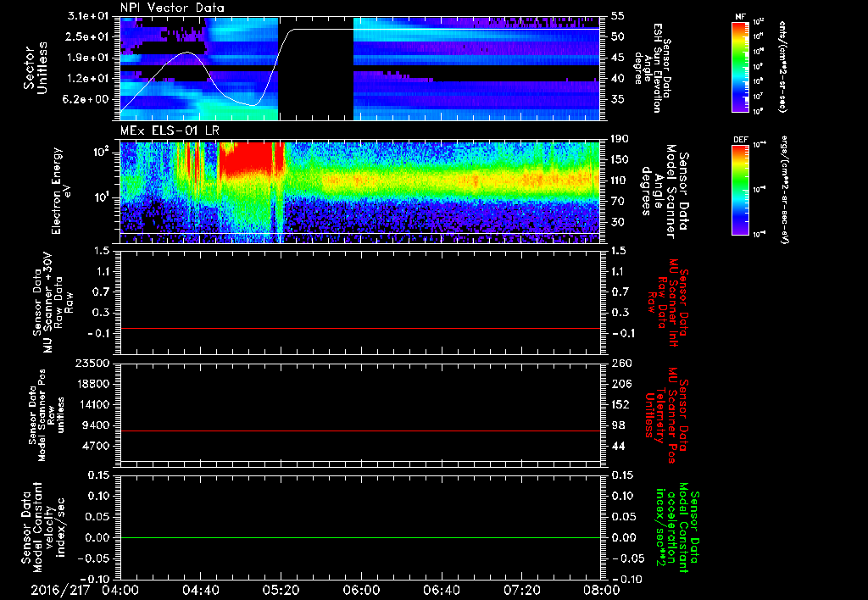Click the 'Model Scanner Pos Raw' left label

47,416
